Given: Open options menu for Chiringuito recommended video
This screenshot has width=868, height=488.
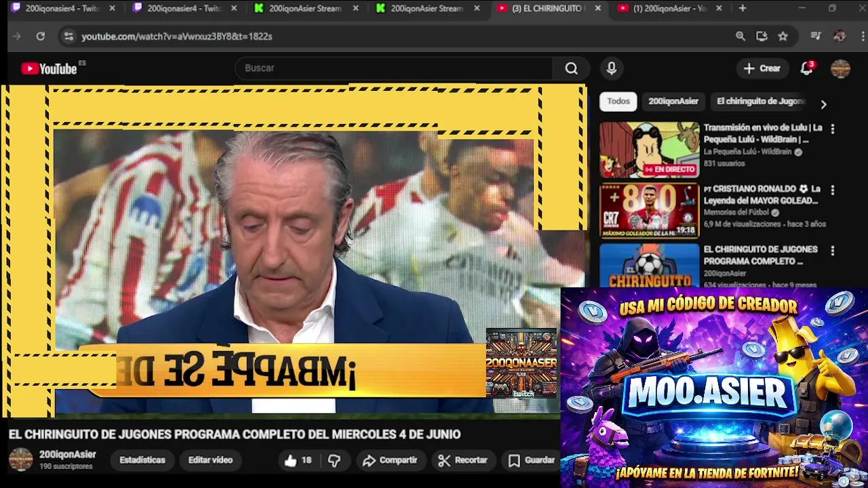Looking at the screenshot, I should tap(832, 251).
